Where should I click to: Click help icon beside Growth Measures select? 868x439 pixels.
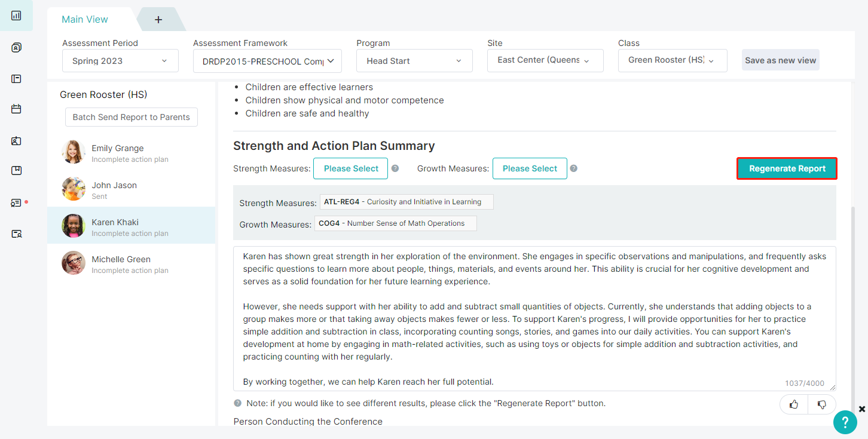pos(574,168)
